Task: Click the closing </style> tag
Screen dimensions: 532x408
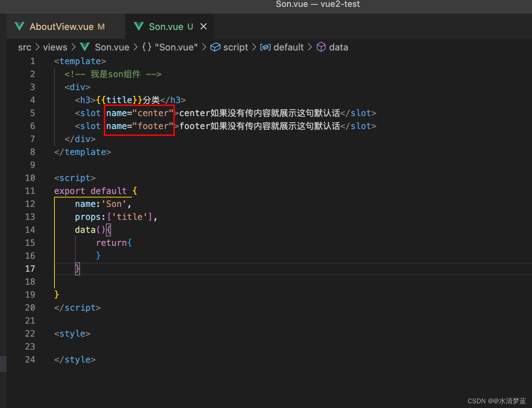Action: tap(75, 360)
